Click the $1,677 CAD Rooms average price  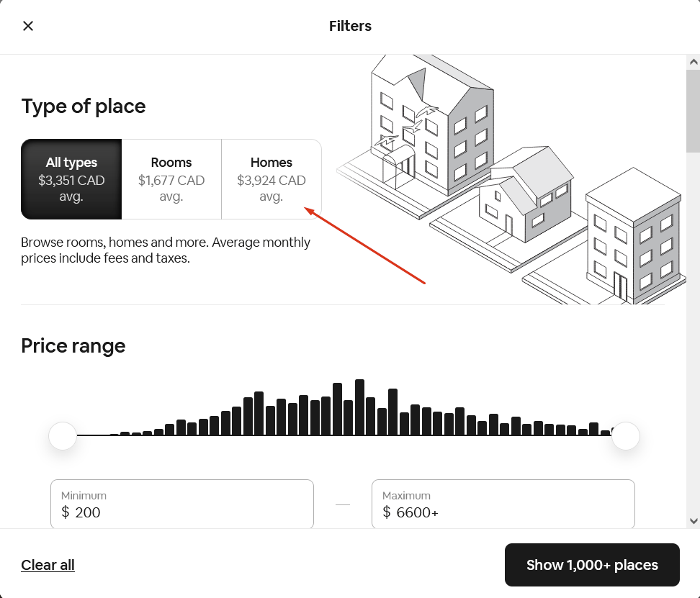click(x=171, y=180)
